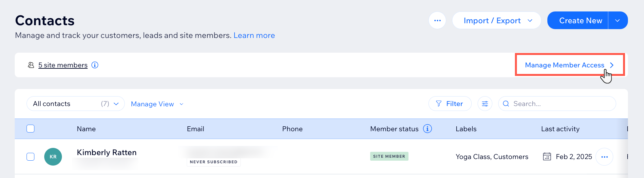Expand the Create New dropdown arrow

(618, 20)
